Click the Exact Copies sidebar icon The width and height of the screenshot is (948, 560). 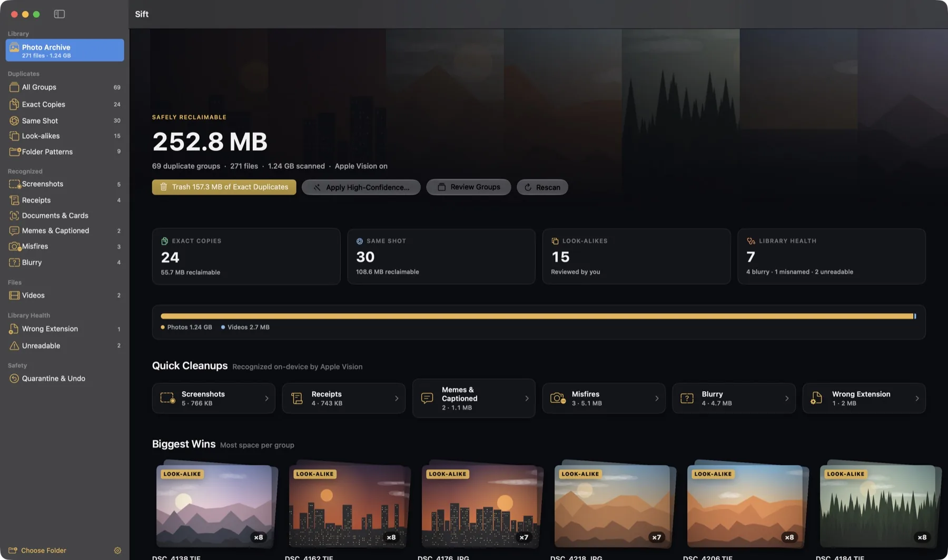pyautogui.click(x=14, y=104)
